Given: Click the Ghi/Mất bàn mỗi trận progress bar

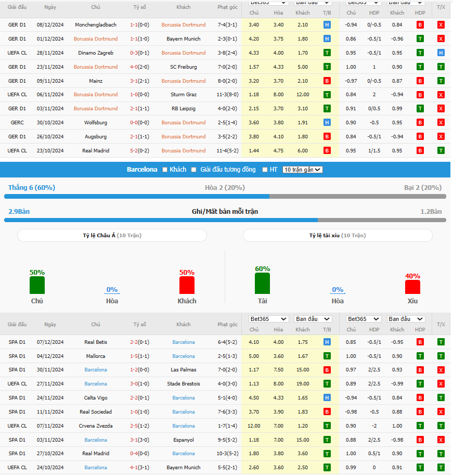Looking at the screenshot, I should click(x=225, y=220).
